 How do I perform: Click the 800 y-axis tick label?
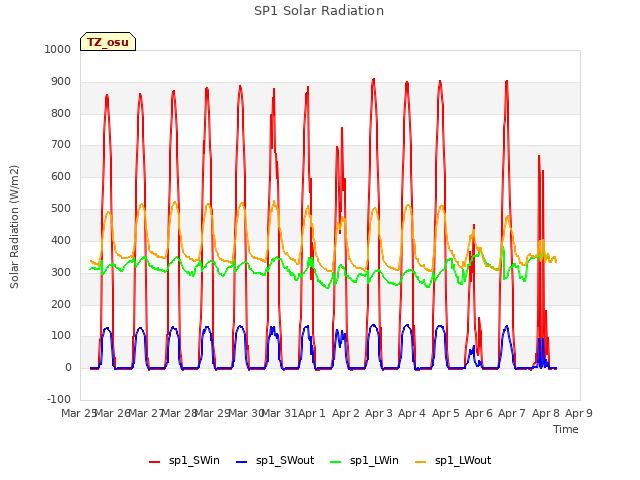tap(61, 113)
